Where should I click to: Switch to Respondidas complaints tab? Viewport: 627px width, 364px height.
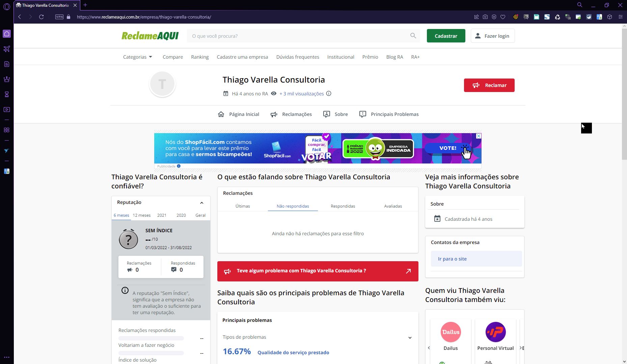coord(343,206)
